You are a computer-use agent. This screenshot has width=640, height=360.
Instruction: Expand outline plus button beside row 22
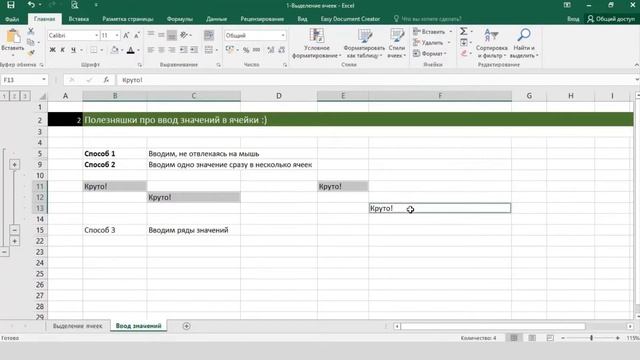(14, 241)
